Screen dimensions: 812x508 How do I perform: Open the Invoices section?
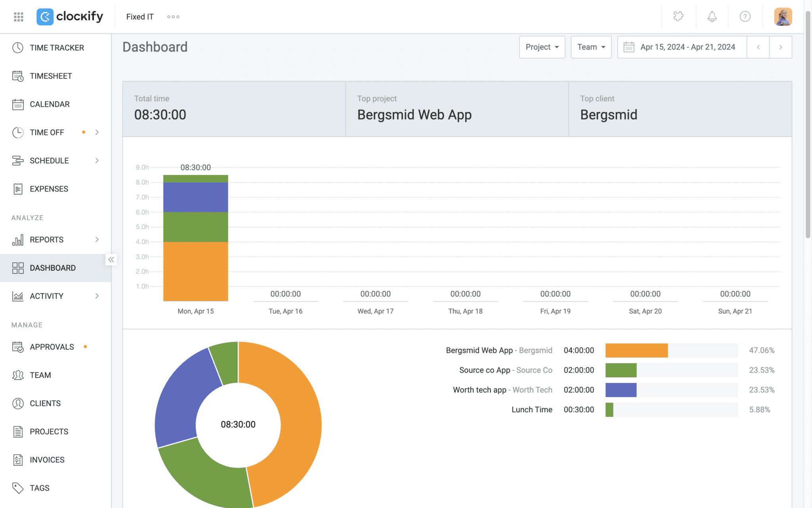pyautogui.click(x=47, y=460)
